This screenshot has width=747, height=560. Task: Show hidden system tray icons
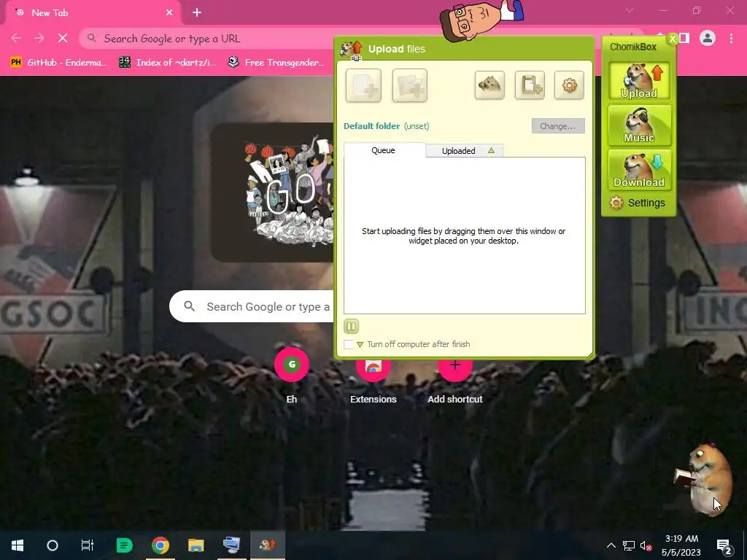coord(611,545)
